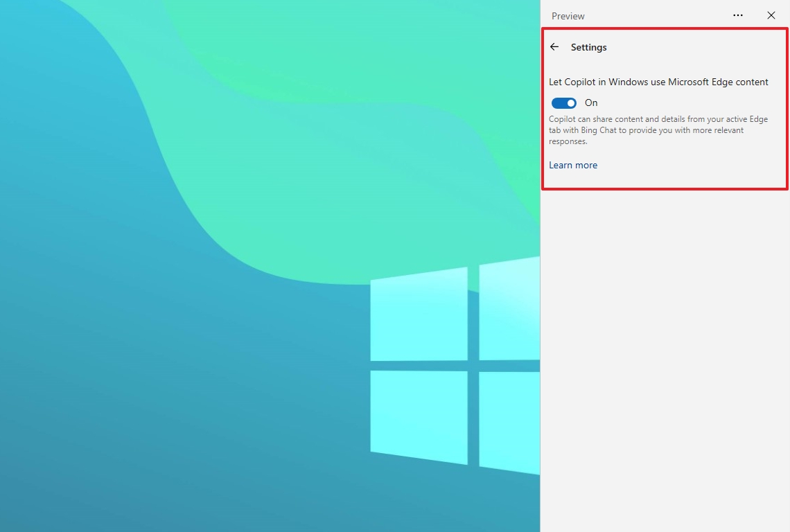The height and width of the screenshot is (532, 790).
Task: Open the Learn more link
Action: click(x=573, y=166)
